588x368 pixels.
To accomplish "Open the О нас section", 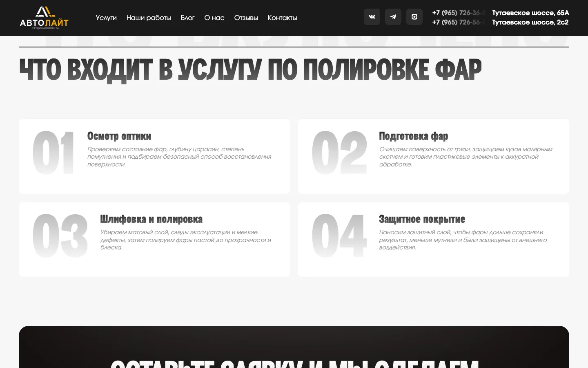I will pyautogui.click(x=214, y=18).
